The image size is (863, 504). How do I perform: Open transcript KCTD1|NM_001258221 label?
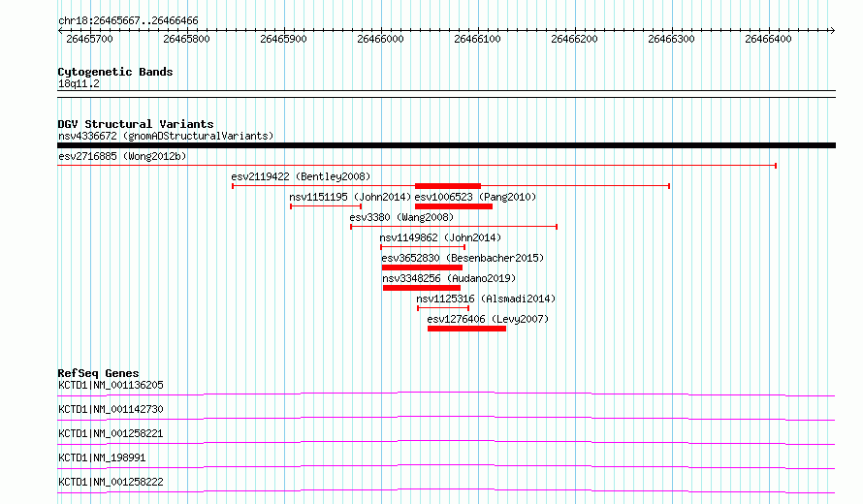[111, 433]
